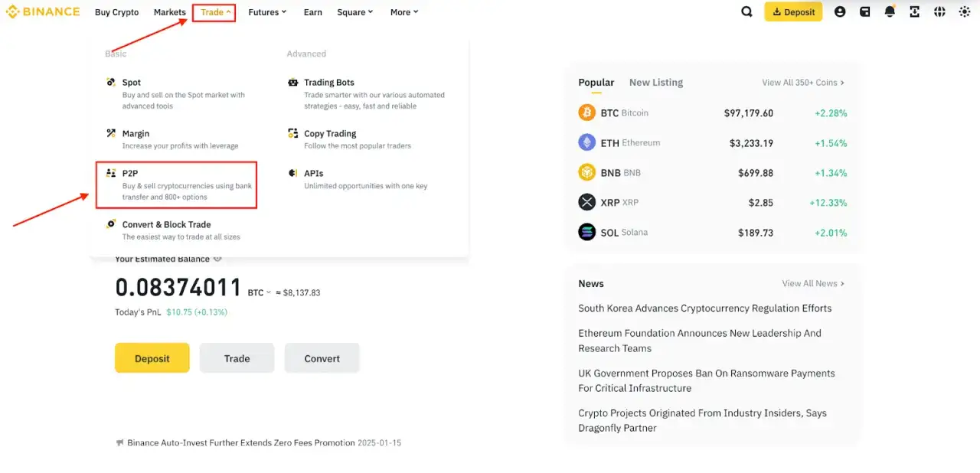Click the app download icon in the header
The image size is (980, 473).
tap(914, 11)
